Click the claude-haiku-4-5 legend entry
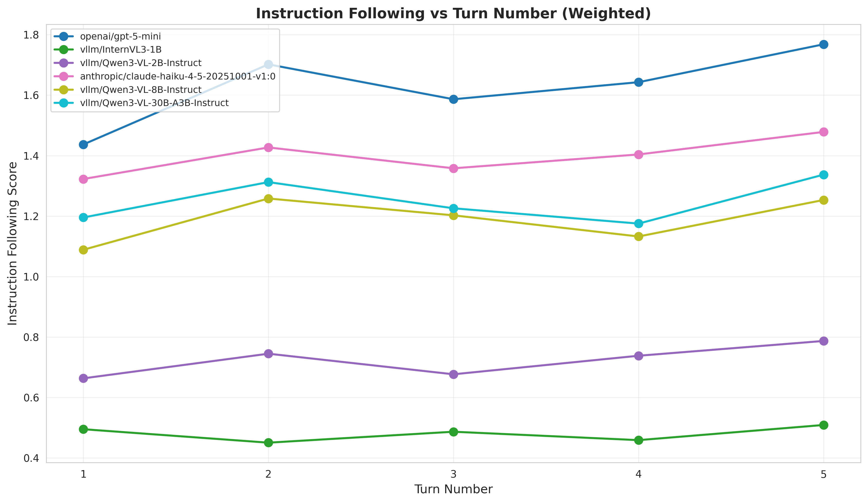 coord(177,76)
